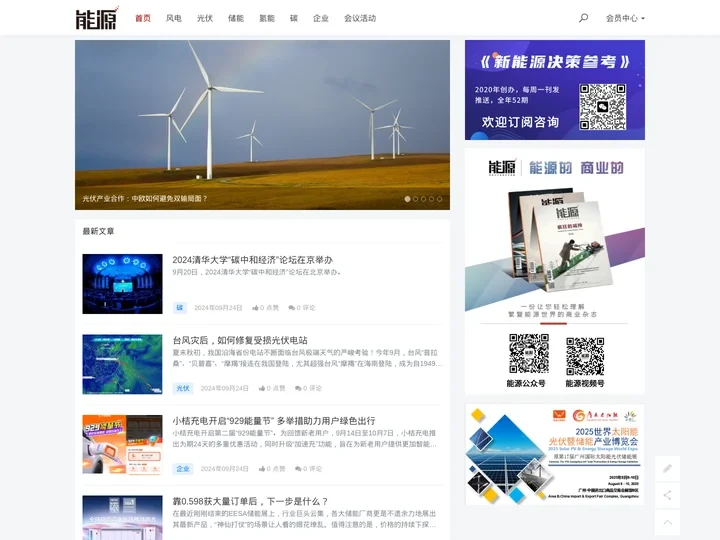This screenshot has width=720, height=540.
Task: Click thumbs-up icon on 清华大学 article
Action: pos(255,308)
